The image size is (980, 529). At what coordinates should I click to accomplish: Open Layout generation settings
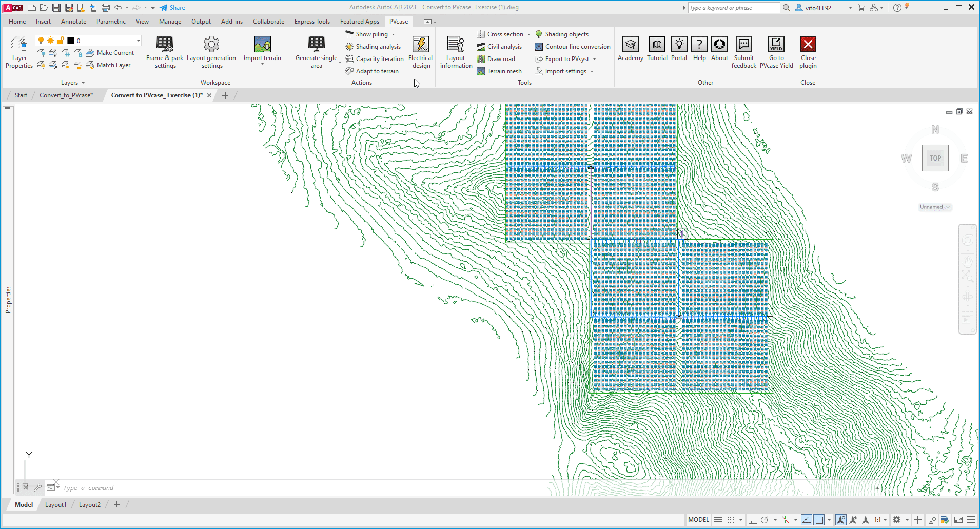211,52
